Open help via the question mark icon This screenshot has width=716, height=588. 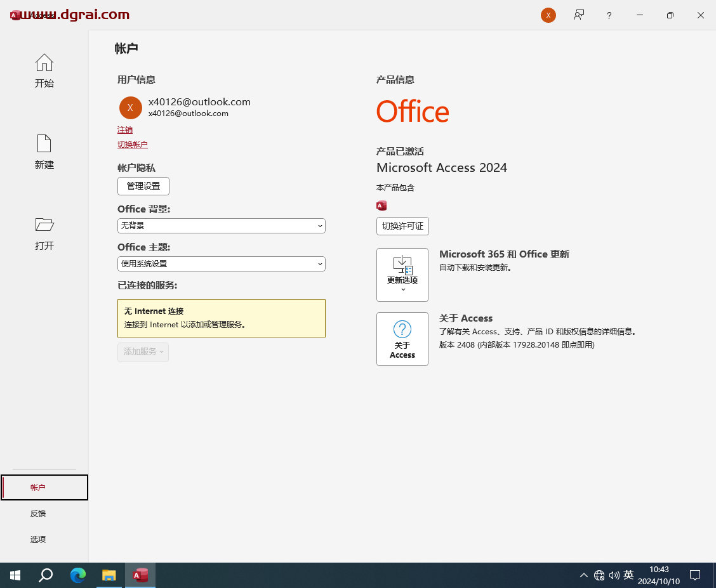609,15
